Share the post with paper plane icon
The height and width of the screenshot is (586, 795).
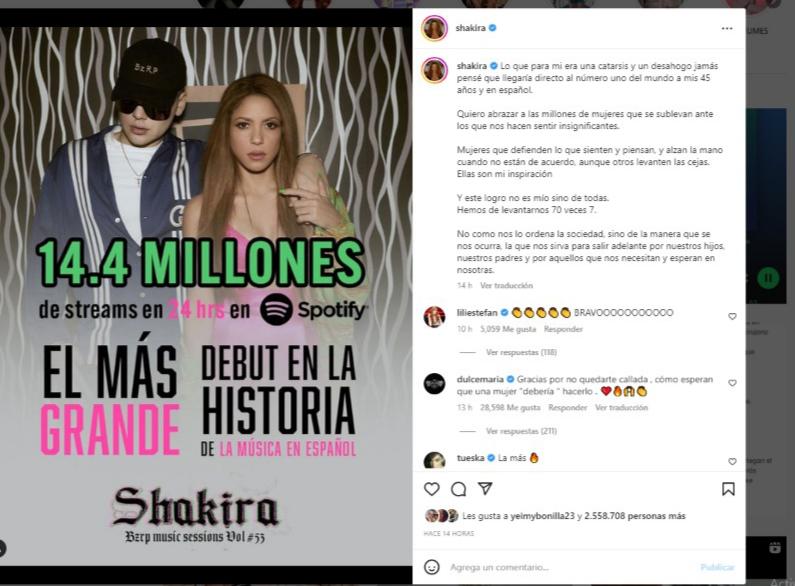tap(485, 488)
